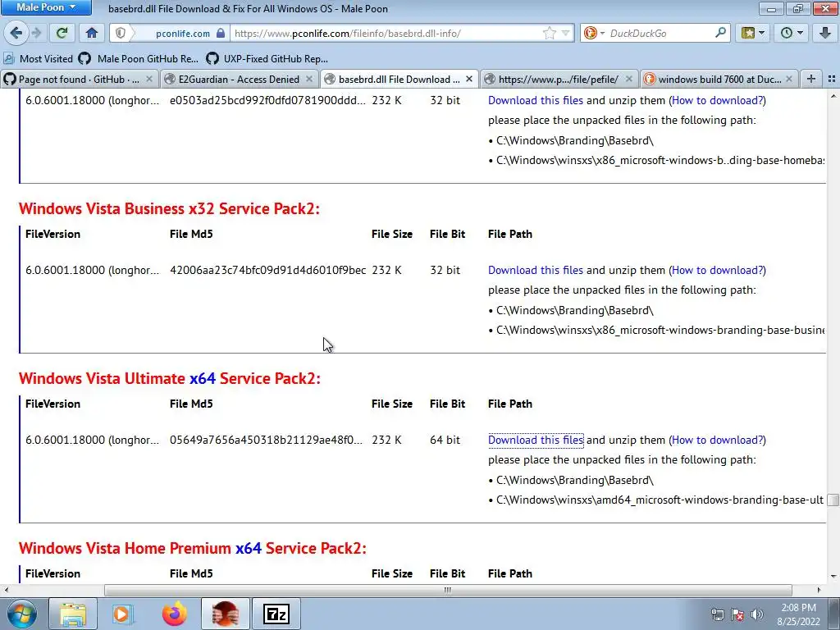The height and width of the screenshot is (630, 840).
Task: Open the downloads arrow button
Action: pyautogui.click(x=825, y=33)
